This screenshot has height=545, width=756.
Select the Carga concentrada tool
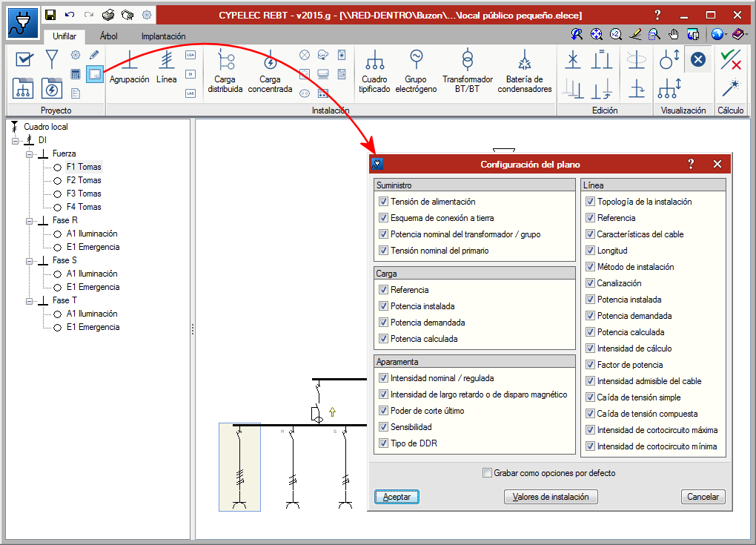pos(270,71)
